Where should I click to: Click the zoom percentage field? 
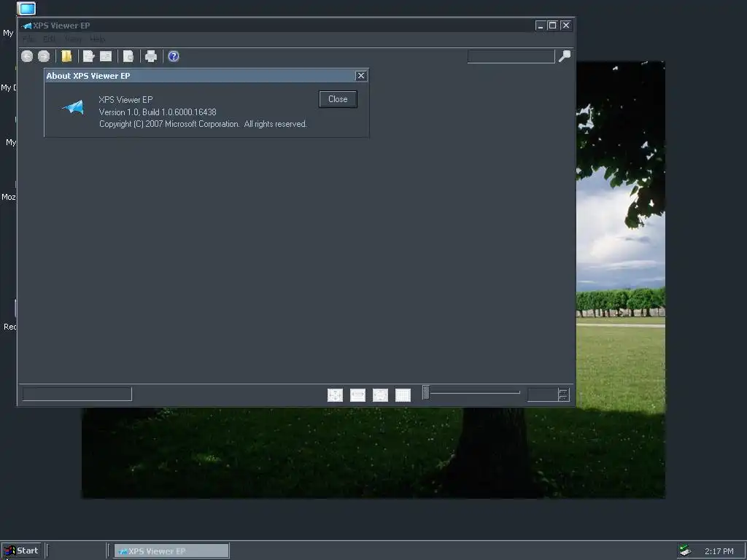pos(543,394)
